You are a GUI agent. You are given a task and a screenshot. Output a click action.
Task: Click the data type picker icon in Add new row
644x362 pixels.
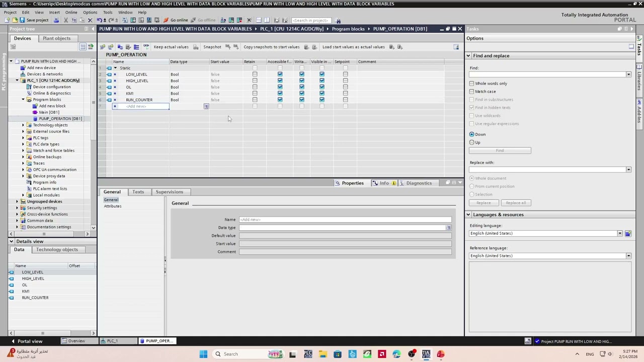(206, 106)
